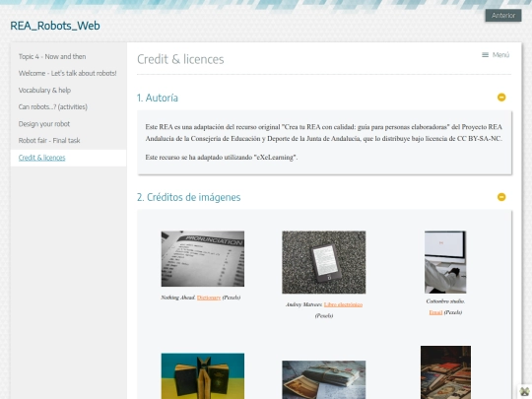Click the standing books on yellow thumbnail
Screen dimensions: 532x399
click(x=203, y=376)
